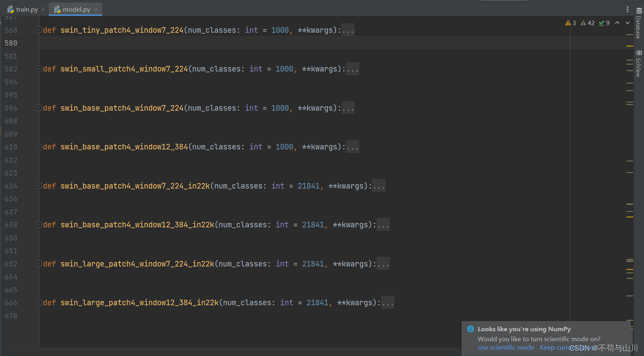Click int type hint on line 638
This screenshot has width=644, height=356.
tap(282, 225)
